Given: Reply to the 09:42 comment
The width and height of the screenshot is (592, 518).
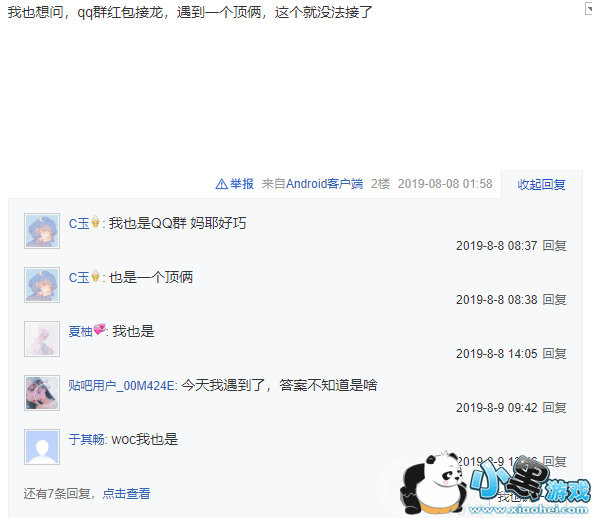Looking at the screenshot, I should [554, 408].
